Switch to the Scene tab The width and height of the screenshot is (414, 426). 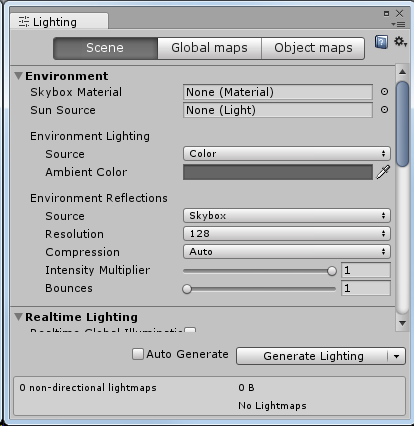[x=105, y=48]
